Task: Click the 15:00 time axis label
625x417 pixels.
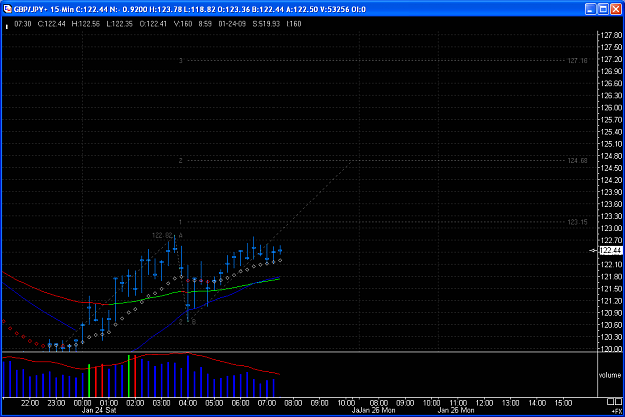Action: pos(563,403)
